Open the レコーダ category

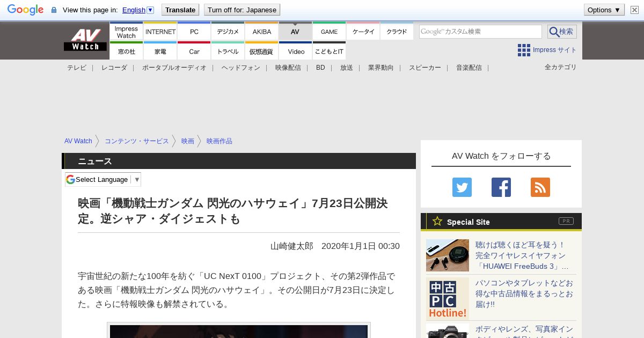(114, 68)
